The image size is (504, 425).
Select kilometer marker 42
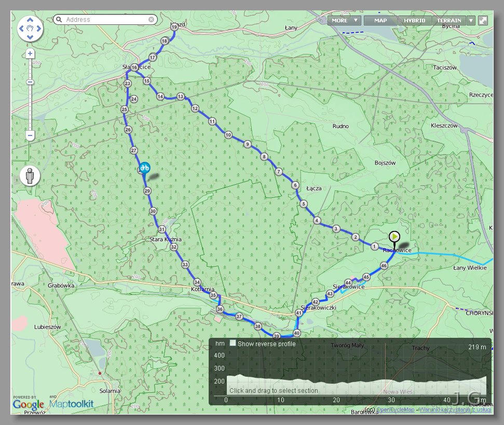[315, 302]
